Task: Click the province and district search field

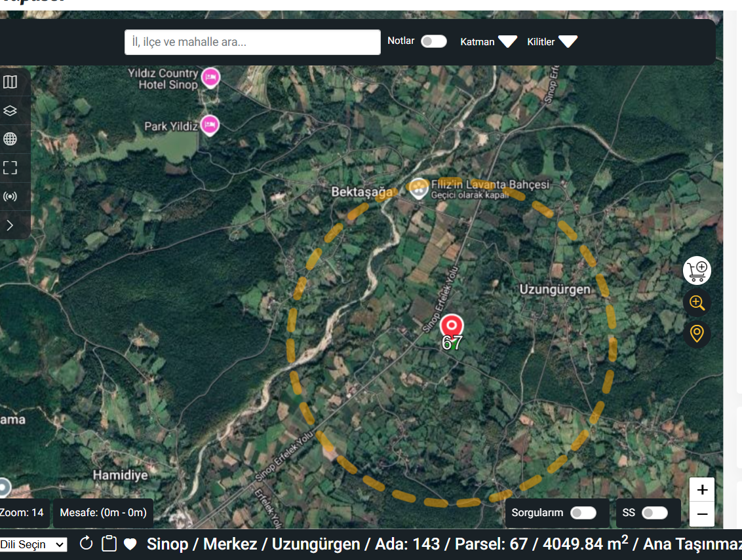Action: tap(252, 42)
